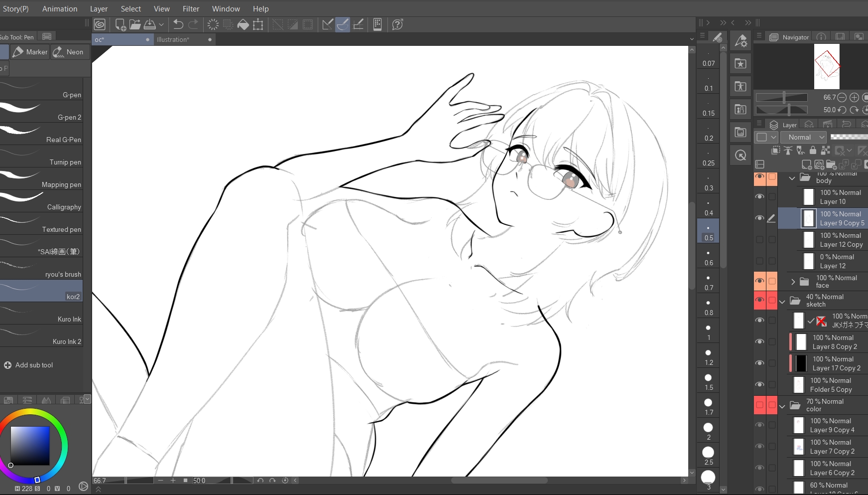Click the color square in the color wheel
Viewport: 868px width, 495px height.
[x=30, y=446]
